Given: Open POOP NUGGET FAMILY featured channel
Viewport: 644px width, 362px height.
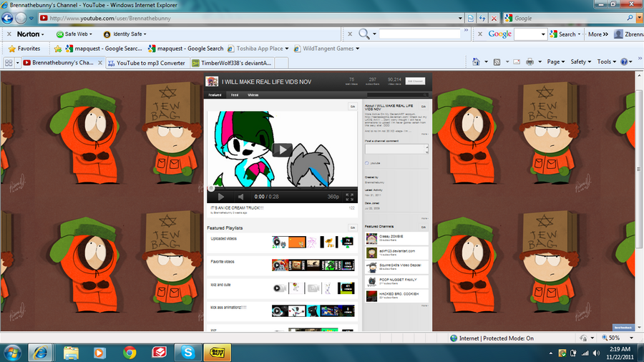Looking at the screenshot, I should click(396, 281).
